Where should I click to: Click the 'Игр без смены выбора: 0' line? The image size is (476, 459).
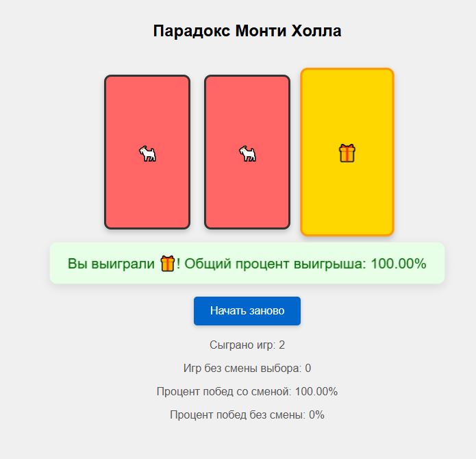click(x=247, y=369)
